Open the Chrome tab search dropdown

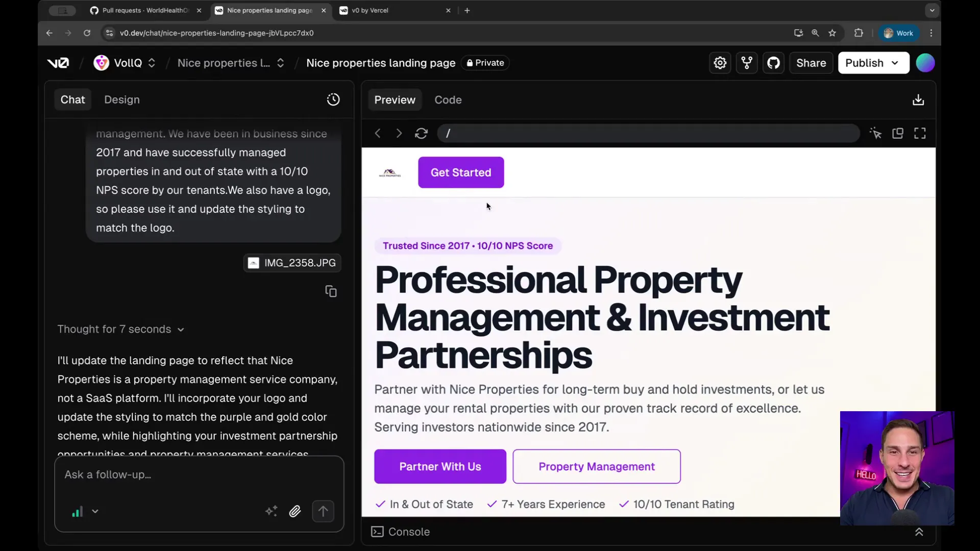tap(932, 10)
